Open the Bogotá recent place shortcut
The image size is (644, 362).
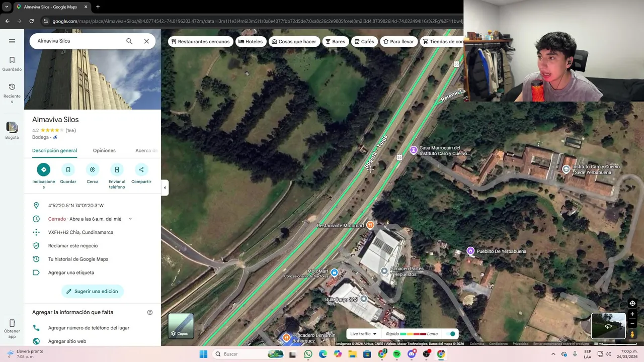tap(12, 130)
